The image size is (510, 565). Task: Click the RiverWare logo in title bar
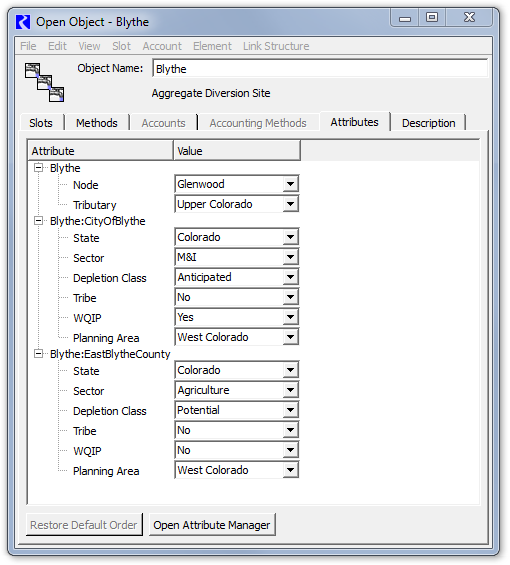point(23,22)
